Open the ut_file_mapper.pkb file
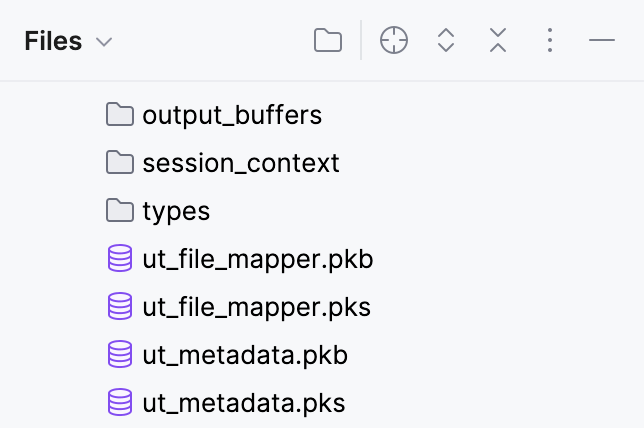 click(257, 259)
